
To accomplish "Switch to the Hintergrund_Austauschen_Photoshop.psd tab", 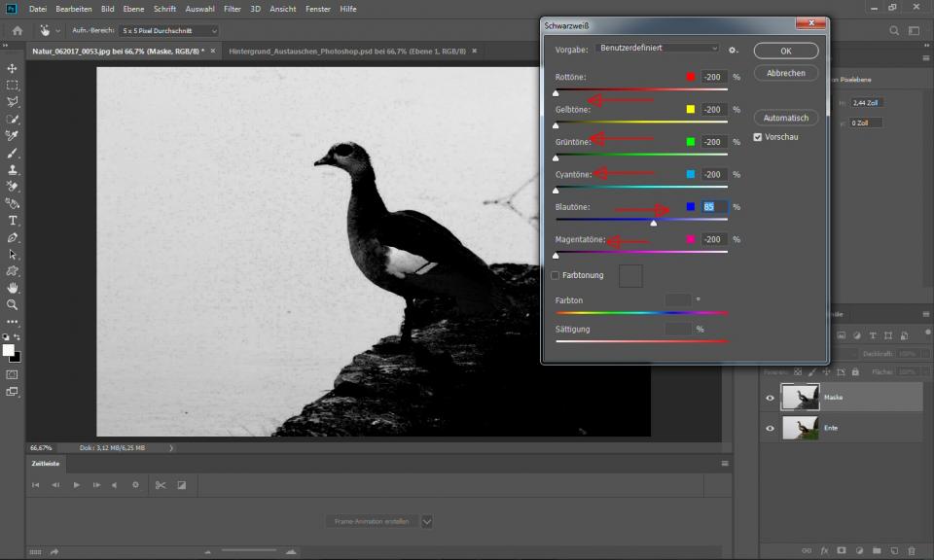I will 346,50.
